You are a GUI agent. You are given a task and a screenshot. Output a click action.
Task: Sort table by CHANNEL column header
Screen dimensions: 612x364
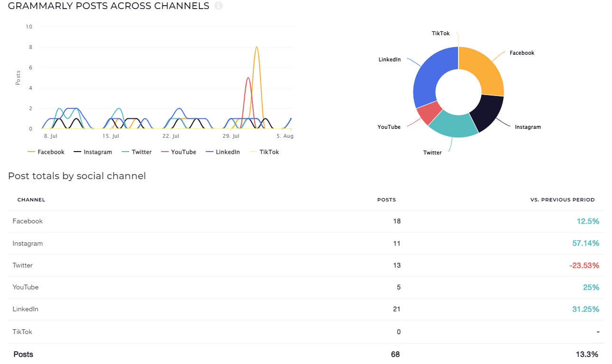click(31, 200)
